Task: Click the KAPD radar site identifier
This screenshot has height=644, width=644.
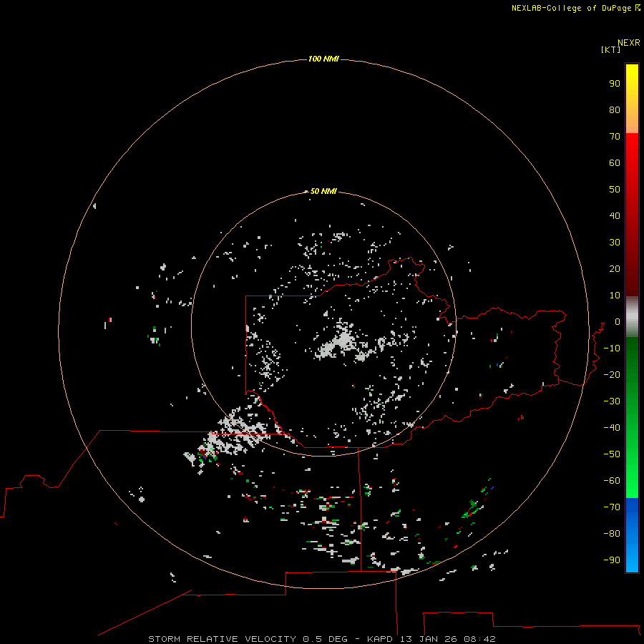Action: [x=381, y=639]
